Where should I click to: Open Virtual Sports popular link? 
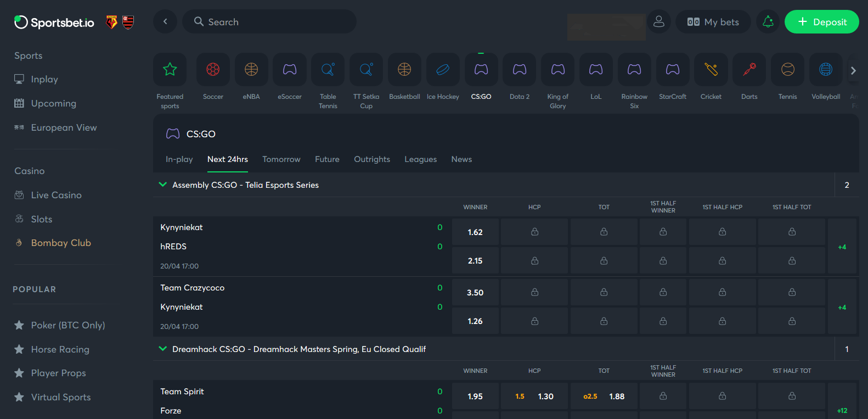click(x=53, y=397)
